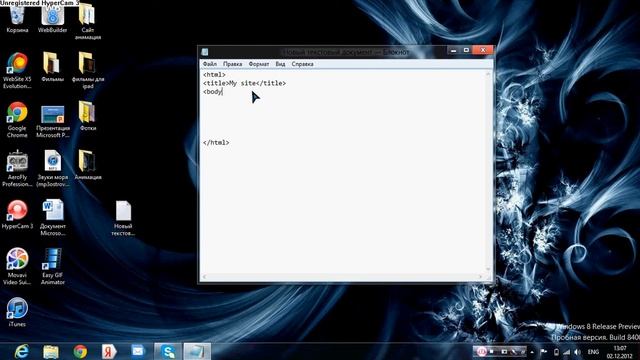The image size is (640, 360).
Task: Select the Корзина recycle bin desktop icon
Action: click(x=17, y=18)
